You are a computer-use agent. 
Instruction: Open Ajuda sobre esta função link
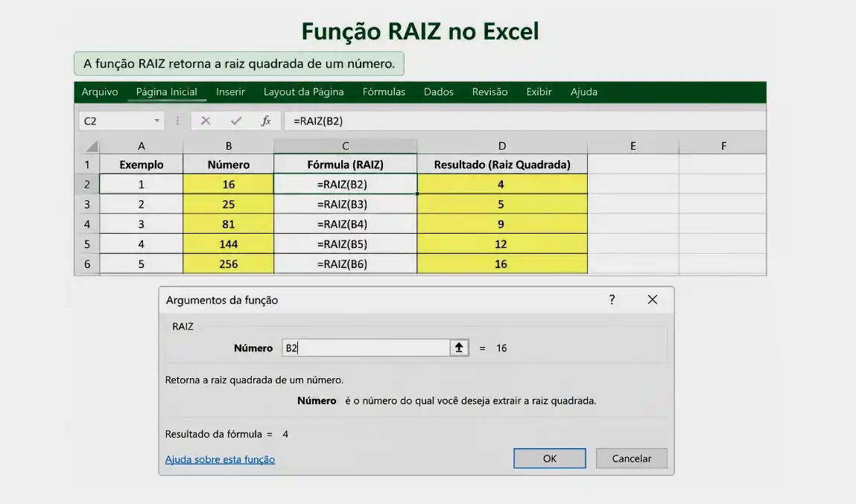click(x=220, y=459)
